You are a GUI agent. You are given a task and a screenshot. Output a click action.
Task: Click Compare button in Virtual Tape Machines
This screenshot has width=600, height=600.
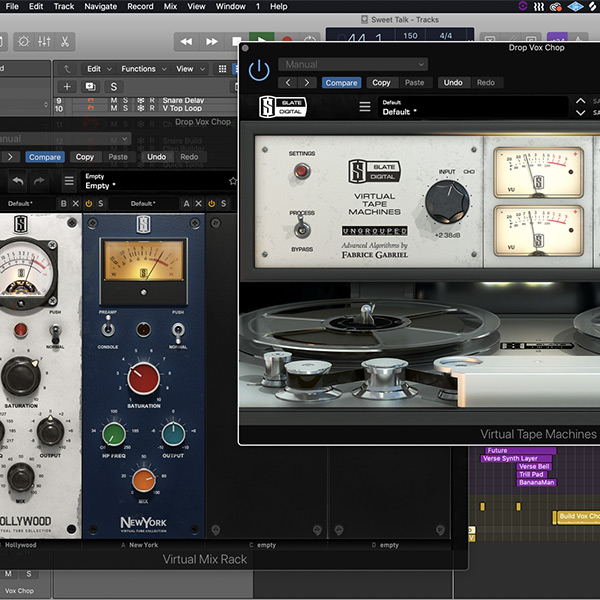tap(342, 83)
